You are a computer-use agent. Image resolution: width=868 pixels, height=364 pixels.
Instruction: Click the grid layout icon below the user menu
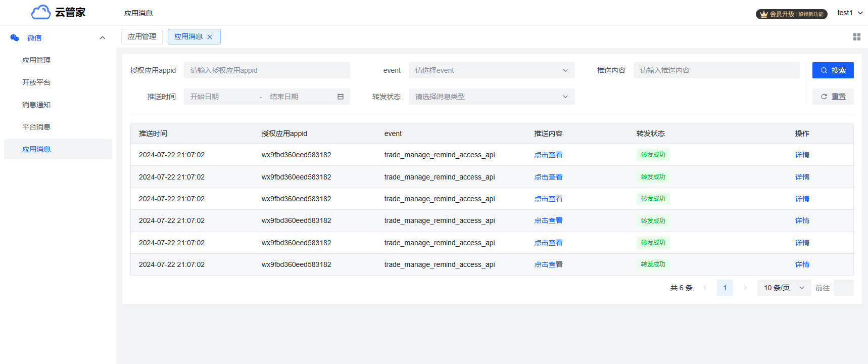coord(857,37)
